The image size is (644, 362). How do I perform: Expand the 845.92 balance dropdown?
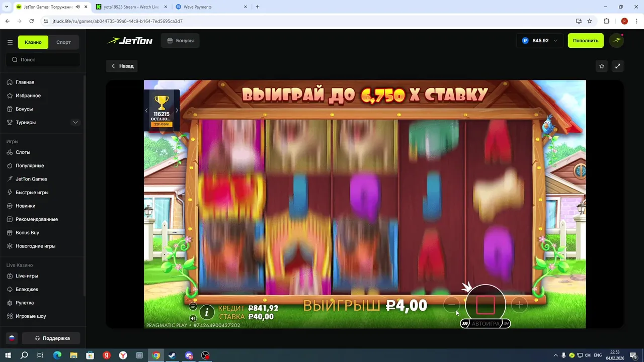539,41
